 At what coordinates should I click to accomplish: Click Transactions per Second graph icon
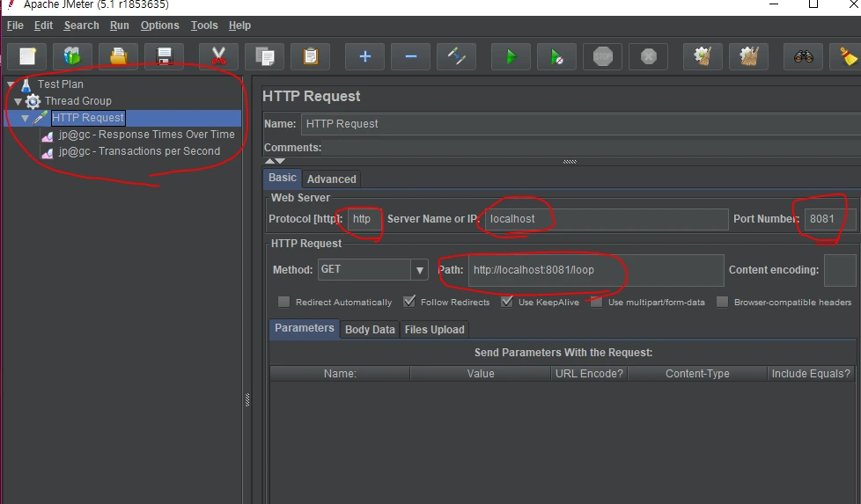(48, 152)
